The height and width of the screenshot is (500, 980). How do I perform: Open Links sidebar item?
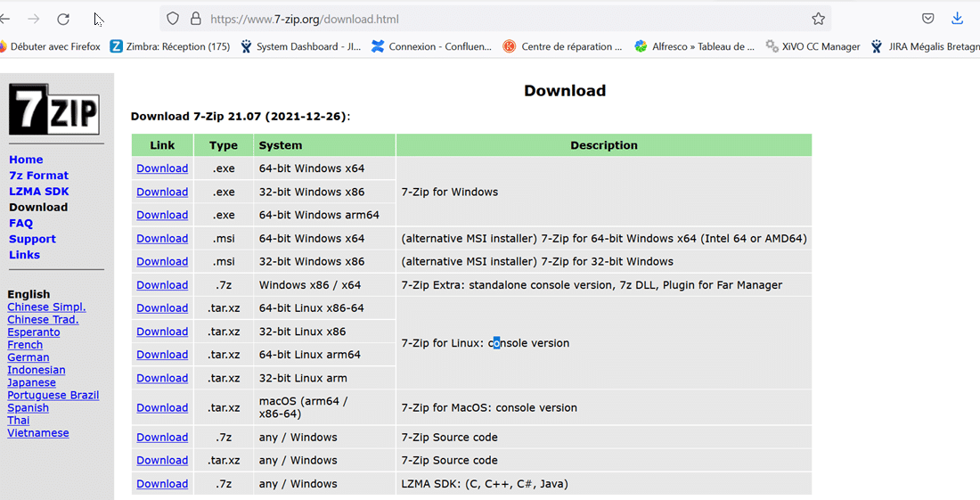coord(24,254)
